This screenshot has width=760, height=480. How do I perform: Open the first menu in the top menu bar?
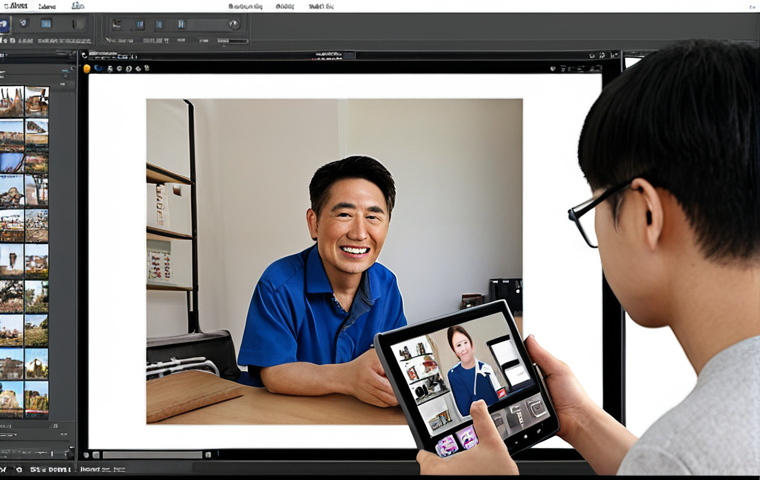(x=16, y=6)
